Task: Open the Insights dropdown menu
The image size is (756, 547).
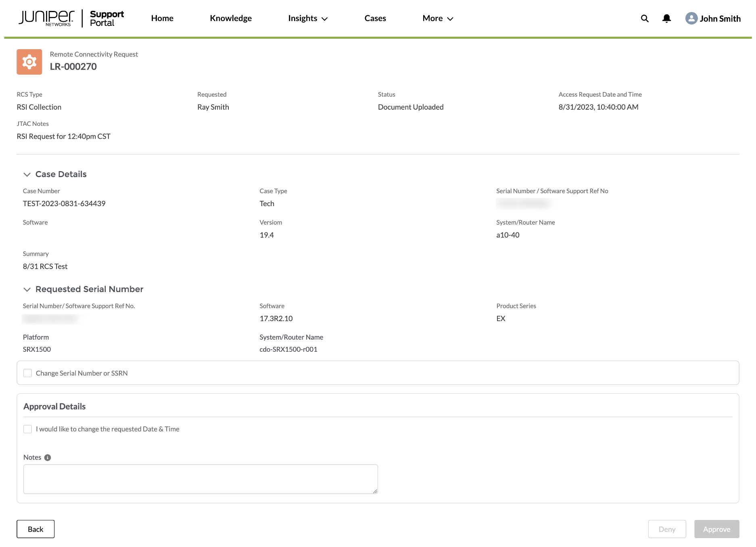Action: click(x=307, y=18)
